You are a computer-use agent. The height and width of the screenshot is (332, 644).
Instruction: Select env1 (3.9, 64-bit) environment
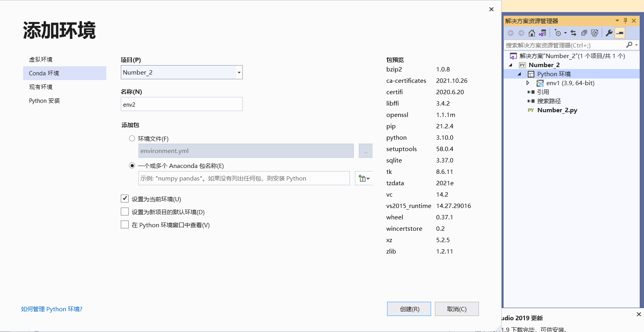(570, 83)
